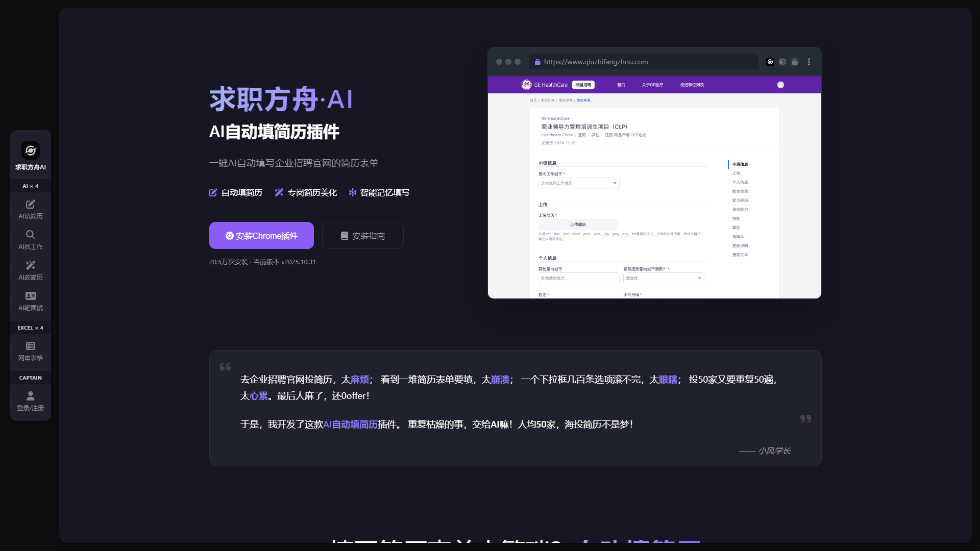This screenshot has height=551, width=980.
Task: Open 网申表格 table icon
Action: 31,346
